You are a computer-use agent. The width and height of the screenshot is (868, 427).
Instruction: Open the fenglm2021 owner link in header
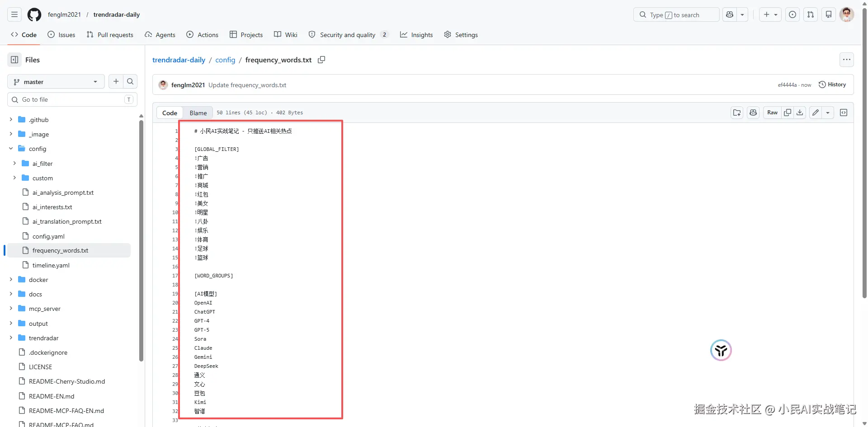coord(64,14)
